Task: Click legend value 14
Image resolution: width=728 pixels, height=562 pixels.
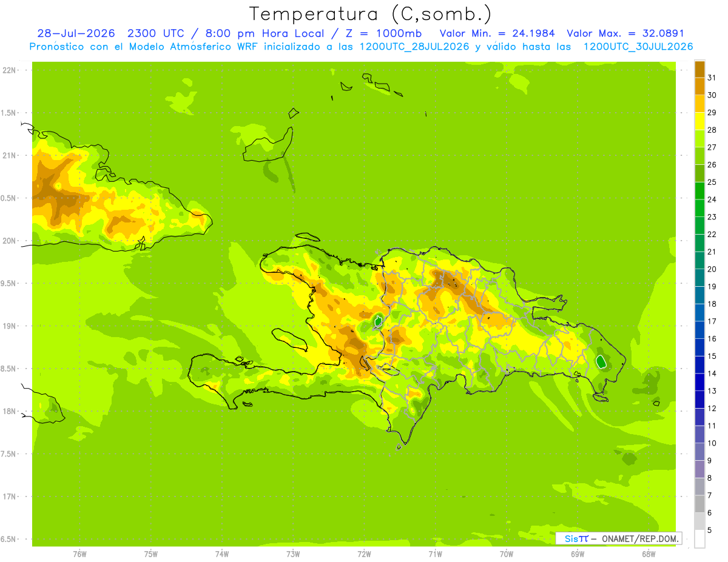Action: click(x=712, y=373)
